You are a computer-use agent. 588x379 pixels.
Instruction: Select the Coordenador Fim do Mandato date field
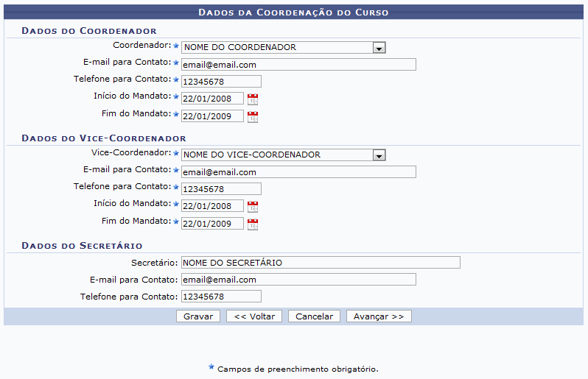click(x=212, y=116)
